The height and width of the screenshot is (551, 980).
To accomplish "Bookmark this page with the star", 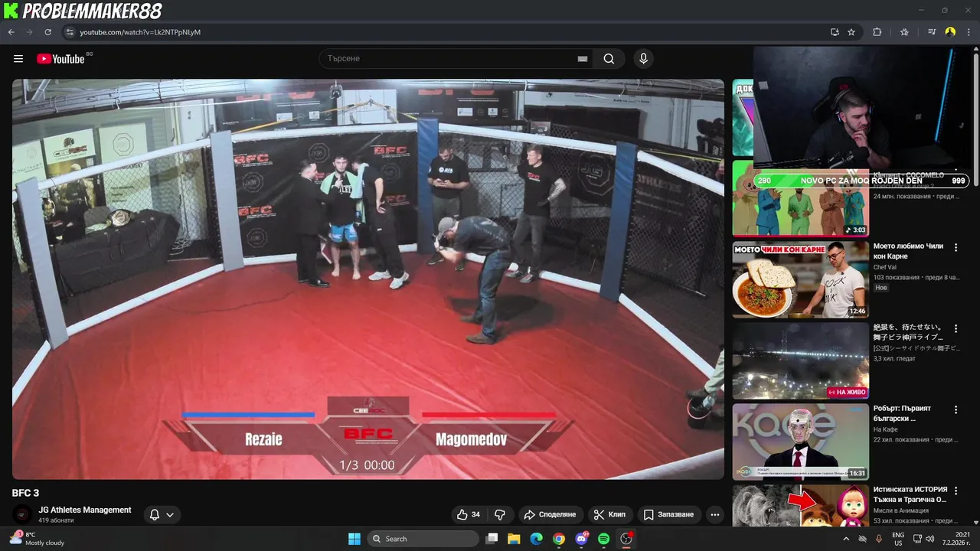I will point(851,32).
